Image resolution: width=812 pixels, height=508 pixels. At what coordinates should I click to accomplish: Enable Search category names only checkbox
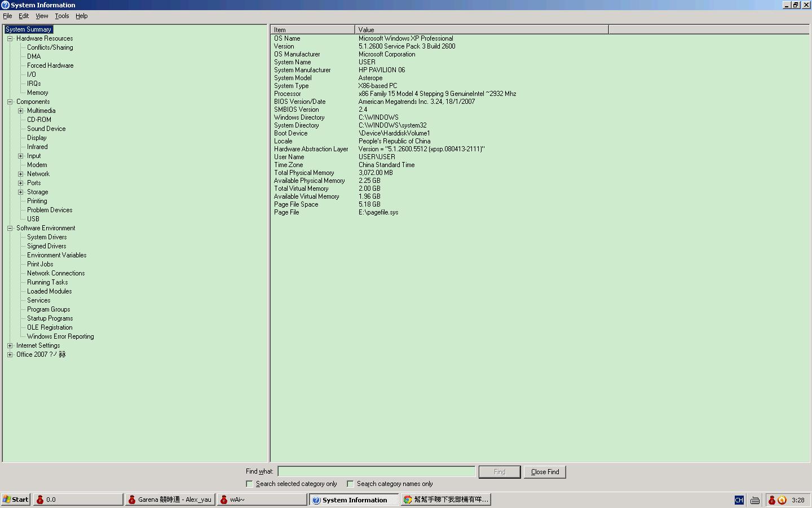(350, 484)
